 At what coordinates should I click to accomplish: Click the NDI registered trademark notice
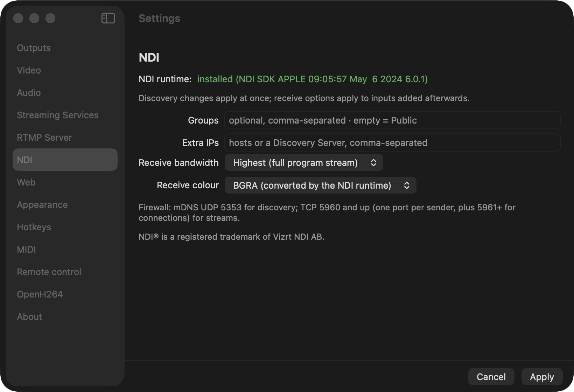click(x=231, y=237)
